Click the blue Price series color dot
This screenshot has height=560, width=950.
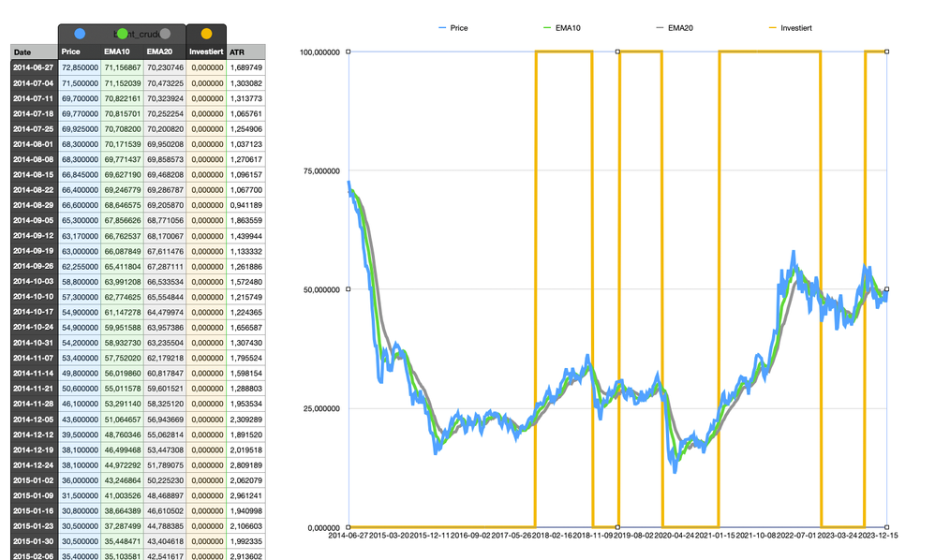click(x=80, y=34)
